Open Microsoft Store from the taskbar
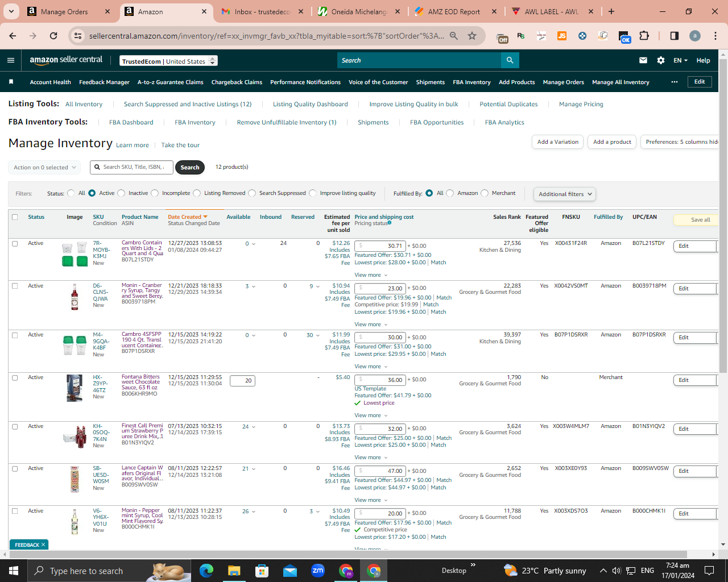The image size is (728, 582). (262, 571)
